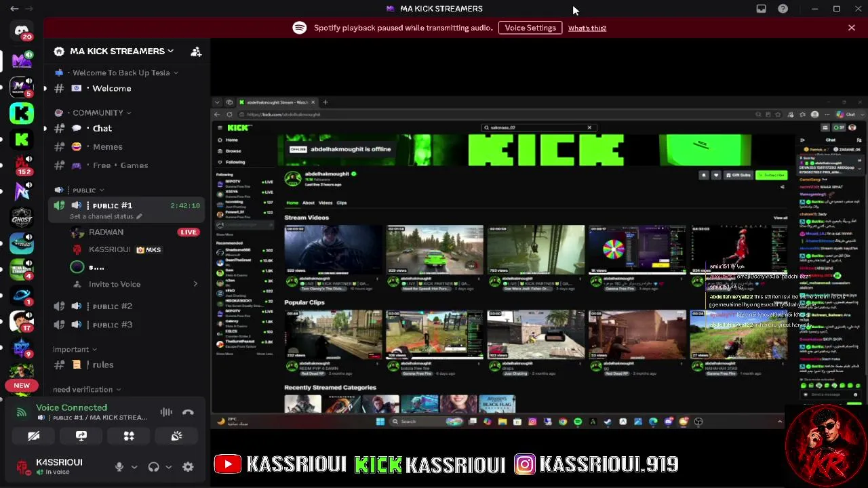Open the K4SSRIOUI user avatar panel

pos(24,466)
